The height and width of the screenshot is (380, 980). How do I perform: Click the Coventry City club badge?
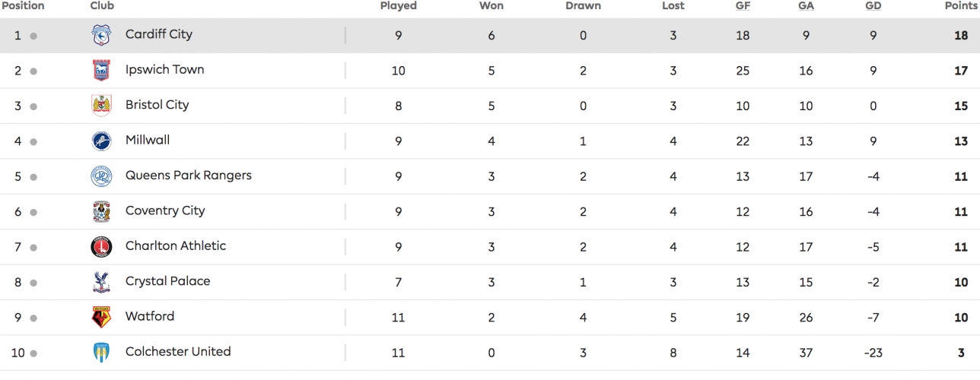click(x=101, y=211)
